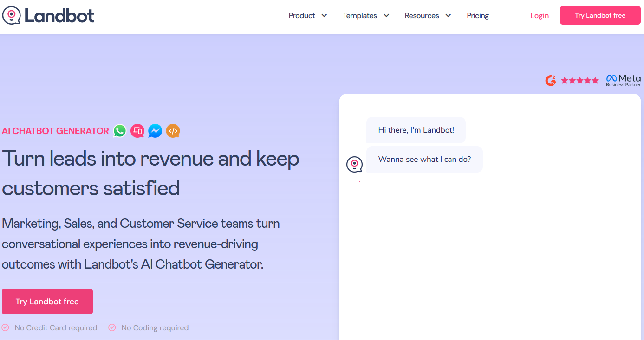This screenshot has height=340, width=644.
Task: Click the five-star rating display
Action: pos(580,80)
